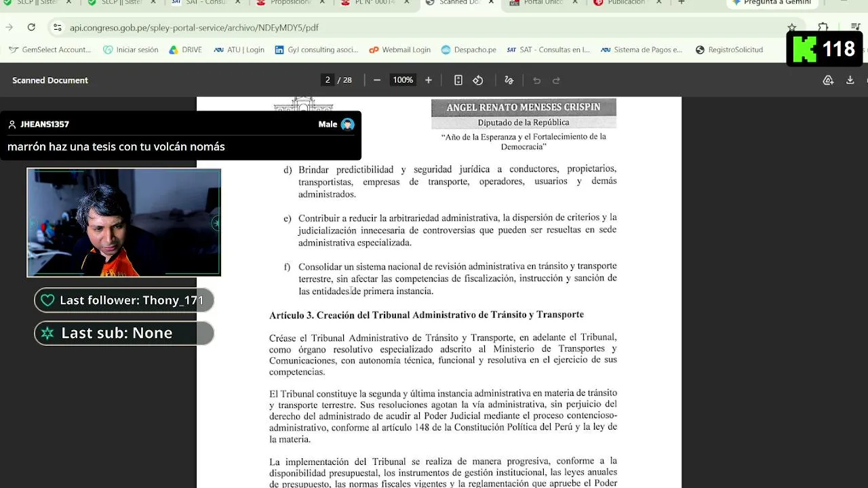Rotate the PDF counterclockwise

click(x=478, y=80)
